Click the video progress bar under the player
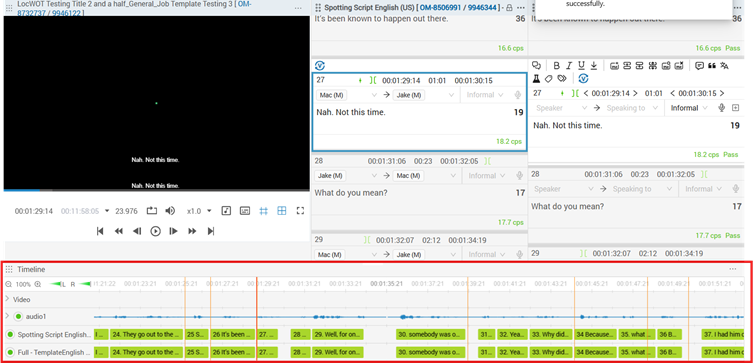This screenshot has width=753, height=363. point(157,190)
